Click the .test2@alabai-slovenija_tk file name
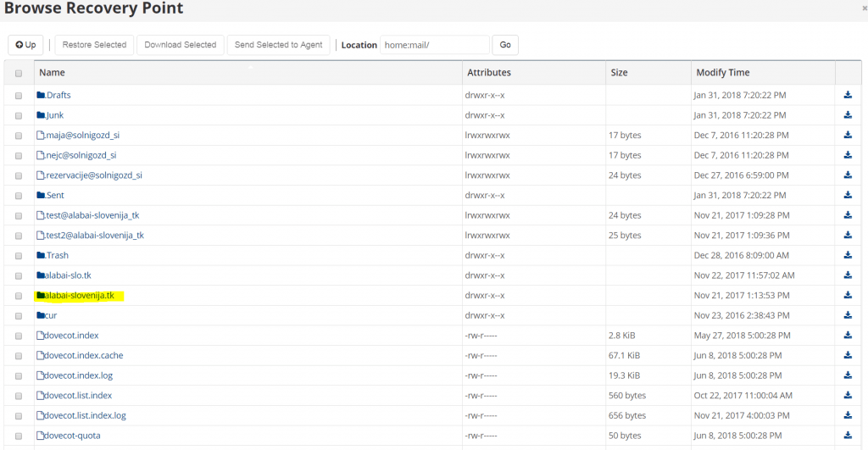Screen dimensions: 868x450 pos(90,236)
